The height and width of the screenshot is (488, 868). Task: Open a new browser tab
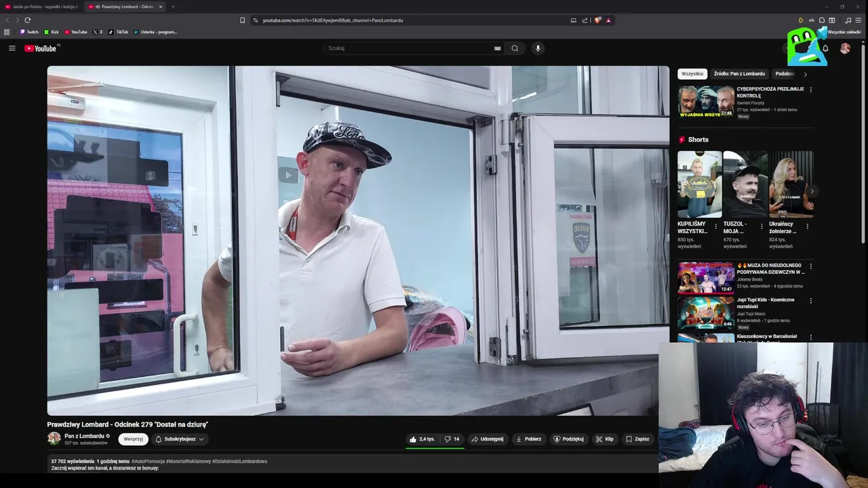[x=173, y=7]
